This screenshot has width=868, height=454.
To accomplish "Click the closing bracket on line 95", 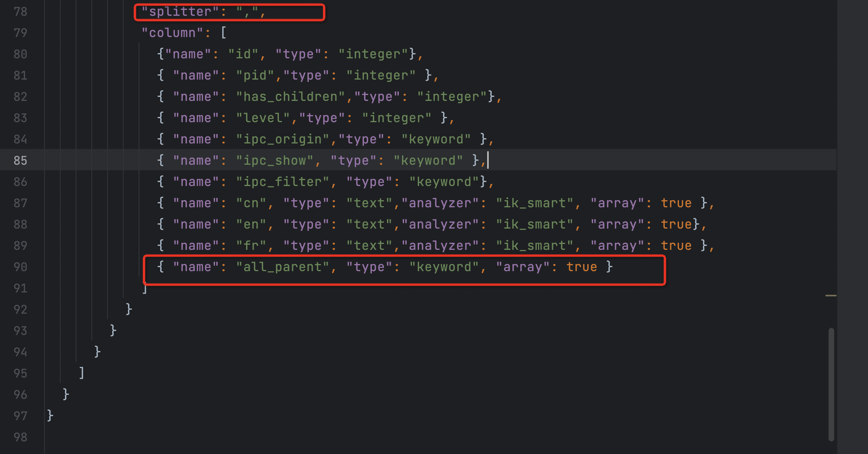I will (x=82, y=372).
